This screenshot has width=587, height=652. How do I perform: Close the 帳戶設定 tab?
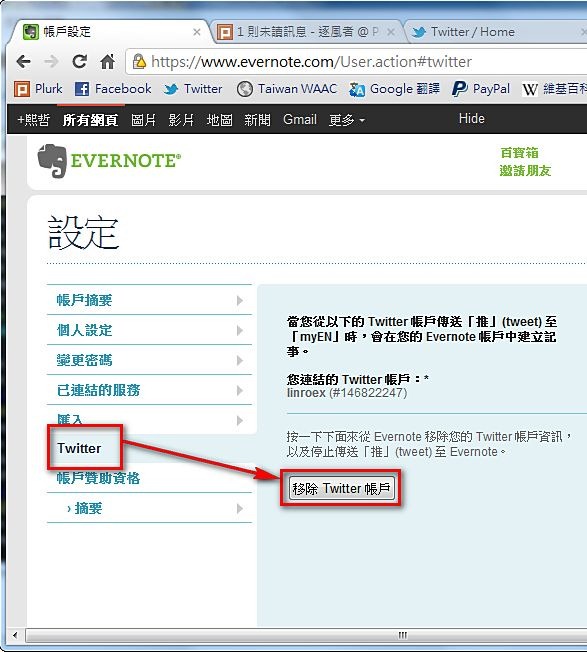coord(197,32)
